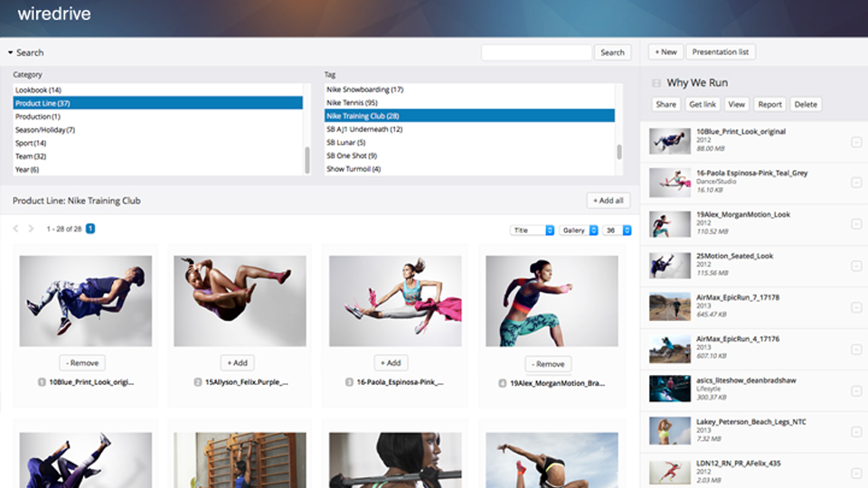The image size is (868, 488).
Task: Click the search text input field
Action: pyautogui.click(x=536, y=52)
